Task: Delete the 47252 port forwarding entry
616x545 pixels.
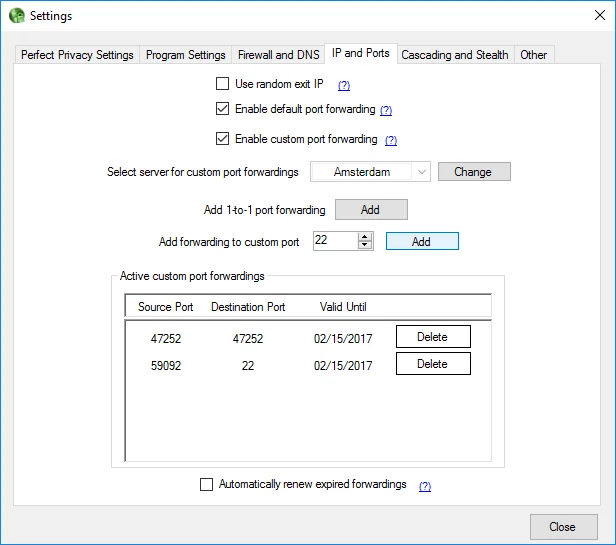Action: (x=433, y=337)
